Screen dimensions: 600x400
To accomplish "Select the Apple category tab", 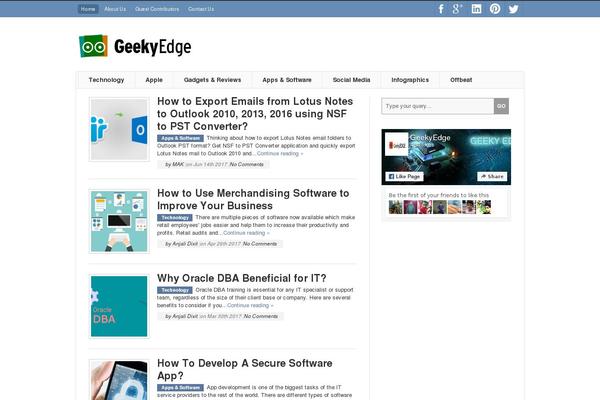I will point(154,80).
